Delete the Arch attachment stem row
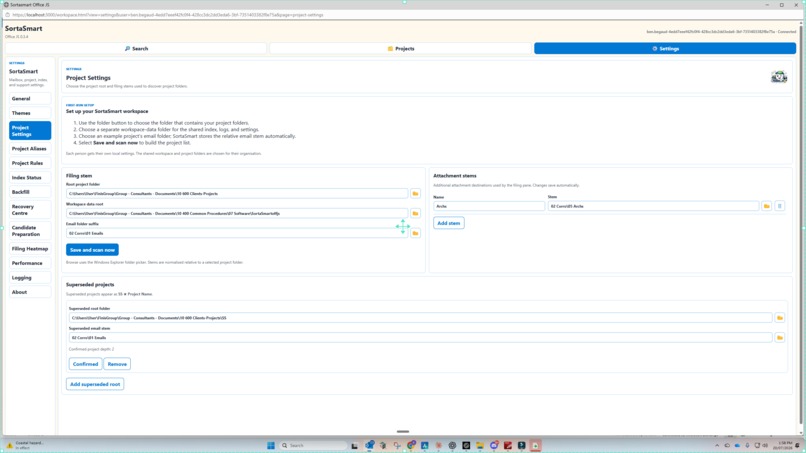 779,206
